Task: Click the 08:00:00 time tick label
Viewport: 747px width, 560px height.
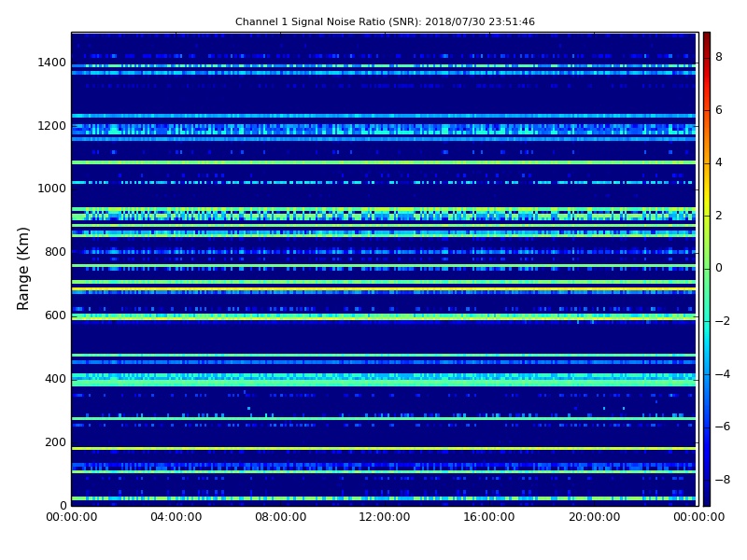Action: point(281,517)
